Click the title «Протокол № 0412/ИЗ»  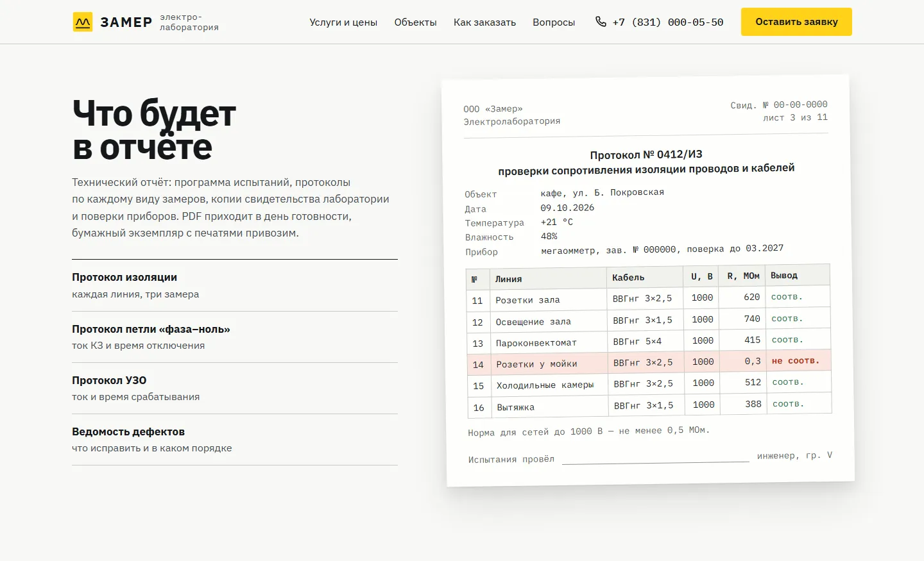[646, 155]
